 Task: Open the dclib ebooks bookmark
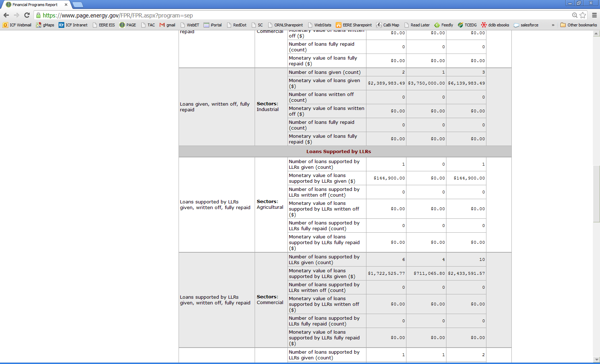point(495,25)
